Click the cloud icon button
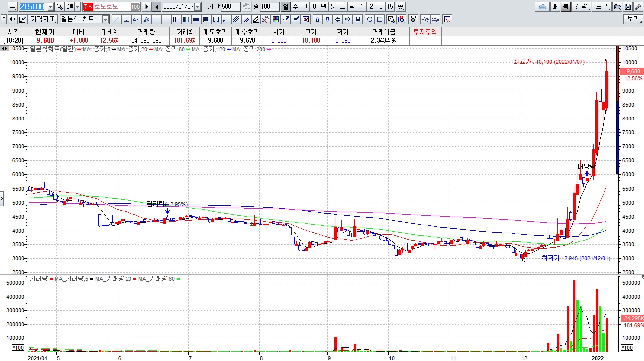The height and width of the screenshot is (361, 644). [x=542, y=7]
